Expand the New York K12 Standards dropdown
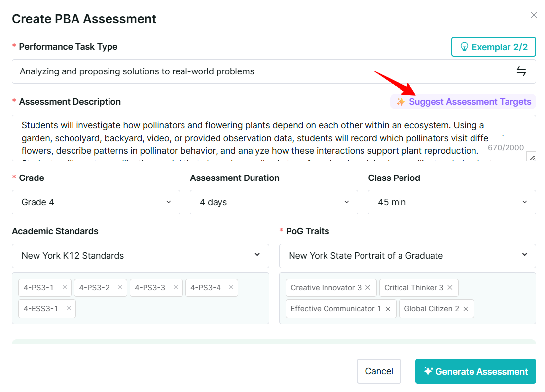Screen dimensions: 545x392 [141, 256]
